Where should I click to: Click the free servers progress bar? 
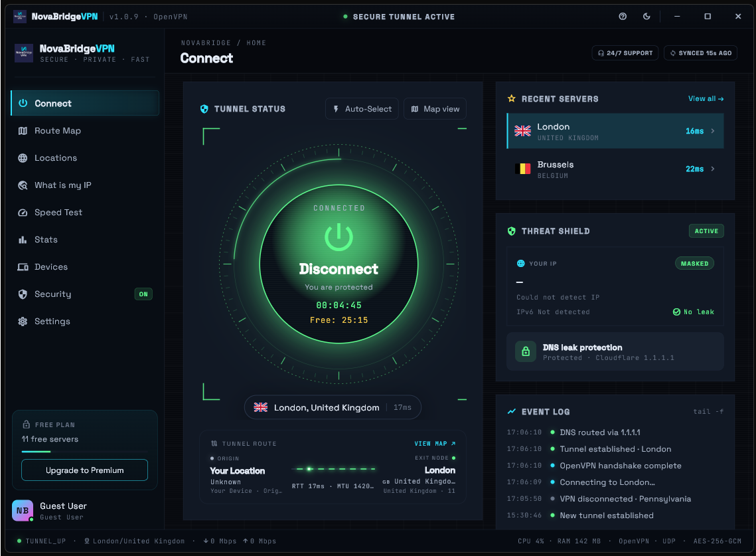pyautogui.click(x=84, y=452)
